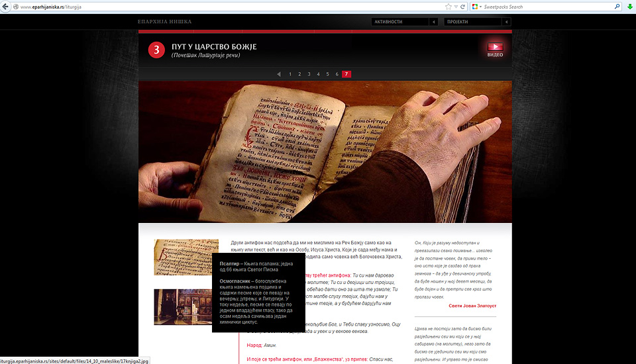Click the reload button in the address bar
This screenshot has height=364, width=636.
[x=464, y=7]
